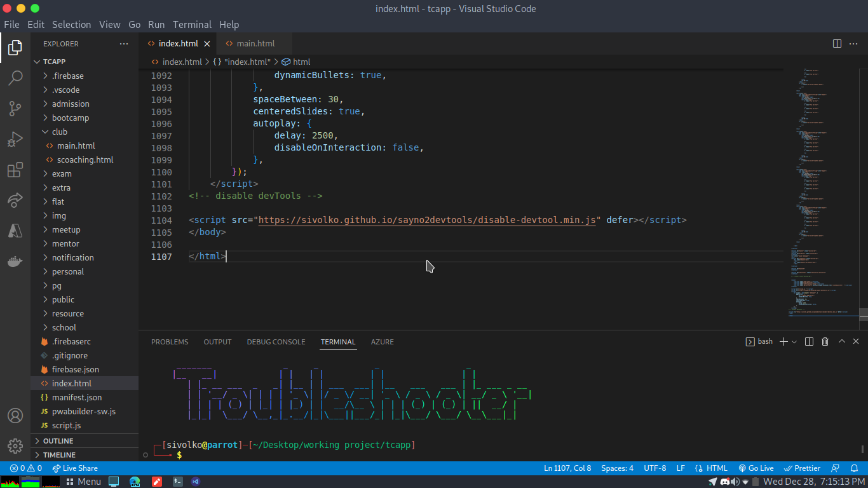This screenshot has height=488, width=868.
Task: Expand the admission folder
Action: [85, 104]
